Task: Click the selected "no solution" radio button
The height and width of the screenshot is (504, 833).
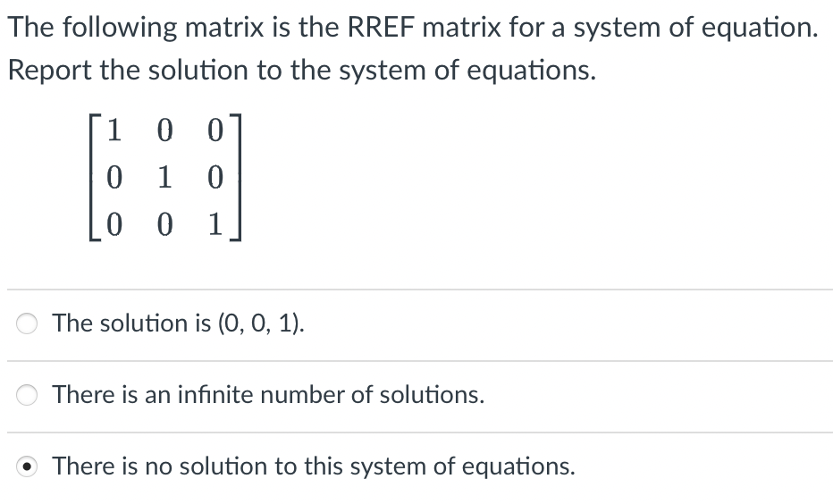Action: point(27,466)
